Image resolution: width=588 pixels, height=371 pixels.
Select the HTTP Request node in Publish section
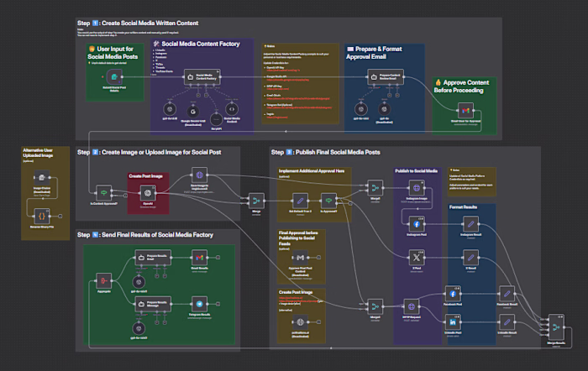pyautogui.click(x=412, y=306)
